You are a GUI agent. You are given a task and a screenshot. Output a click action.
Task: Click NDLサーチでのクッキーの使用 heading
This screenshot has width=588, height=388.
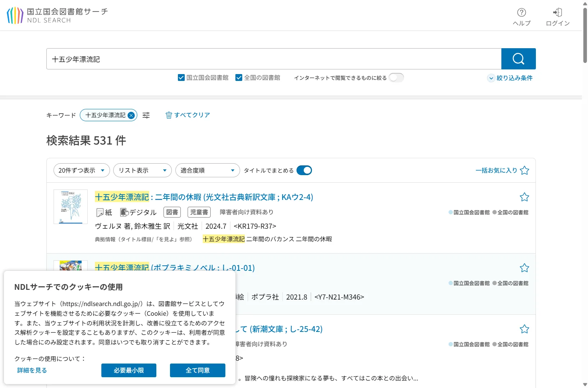pyautogui.click(x=69, y=287)
